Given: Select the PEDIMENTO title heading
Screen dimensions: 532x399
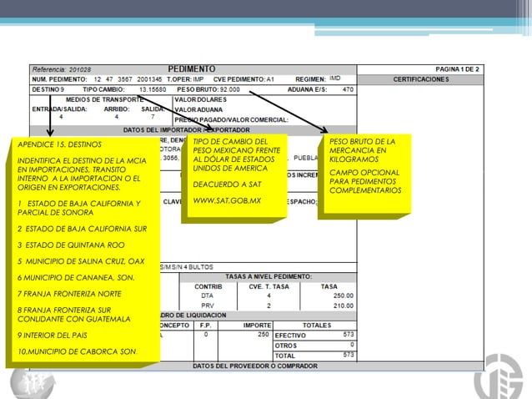Looking at the screenshot, I should (x=192, y=69).
